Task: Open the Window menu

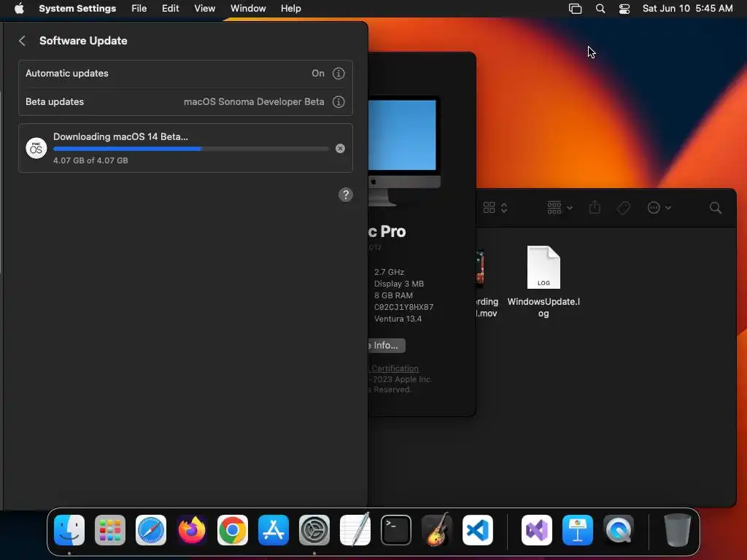Action: 248,9
